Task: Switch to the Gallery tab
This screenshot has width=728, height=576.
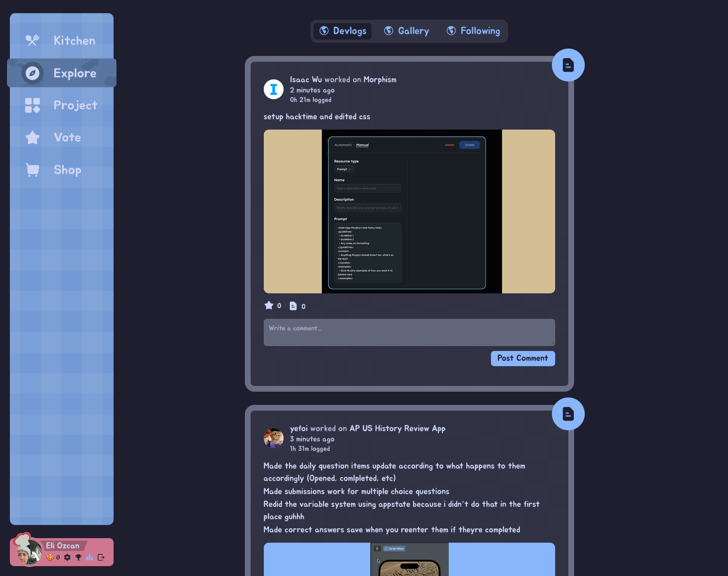Action: 407,31
